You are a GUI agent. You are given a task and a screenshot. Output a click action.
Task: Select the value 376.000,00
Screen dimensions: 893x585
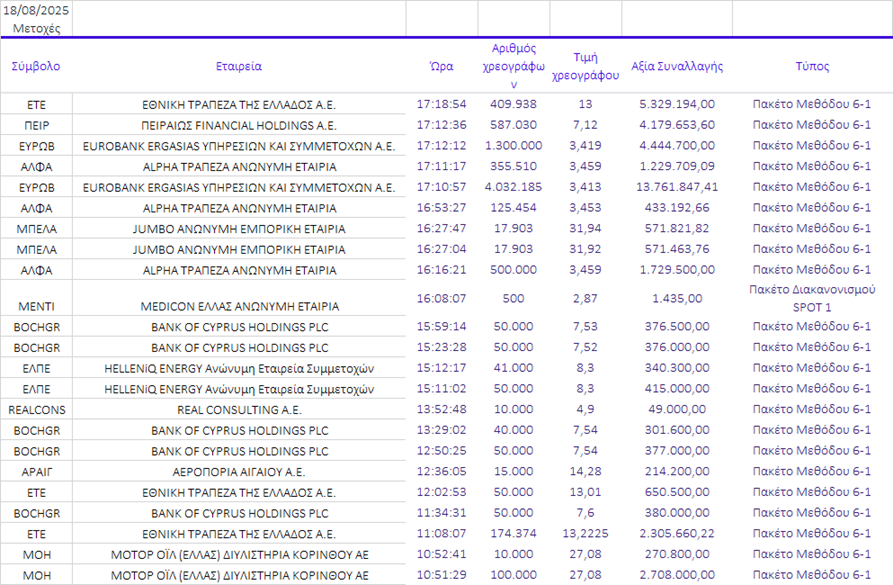(677, 347)
